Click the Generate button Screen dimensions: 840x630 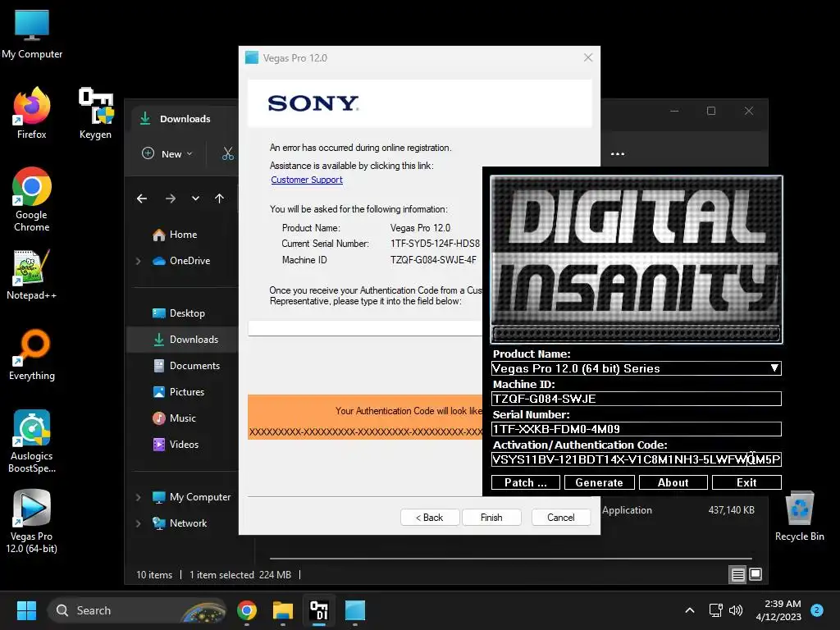click(x=600, y=482)
